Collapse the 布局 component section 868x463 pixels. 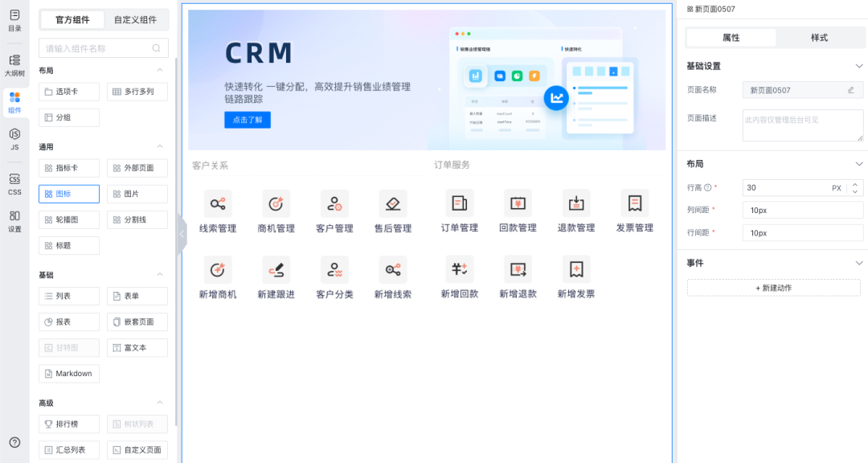tap(159, 71)
